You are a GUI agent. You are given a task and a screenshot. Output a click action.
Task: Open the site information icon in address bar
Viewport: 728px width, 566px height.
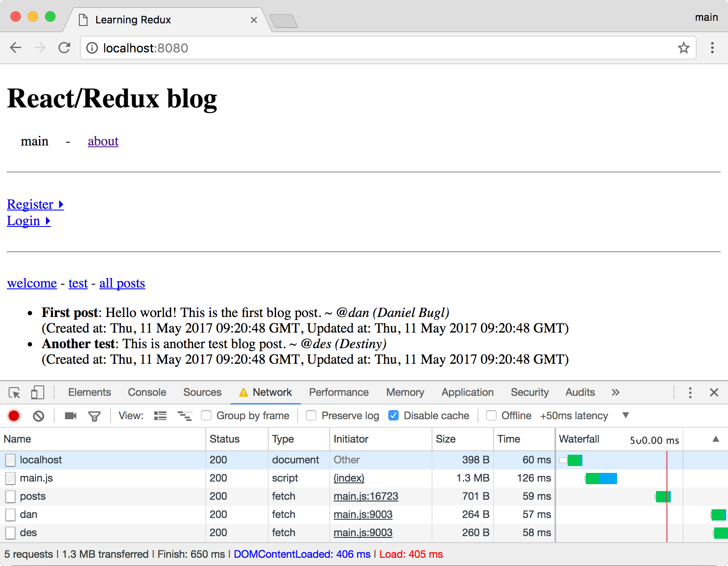[92, 48]
